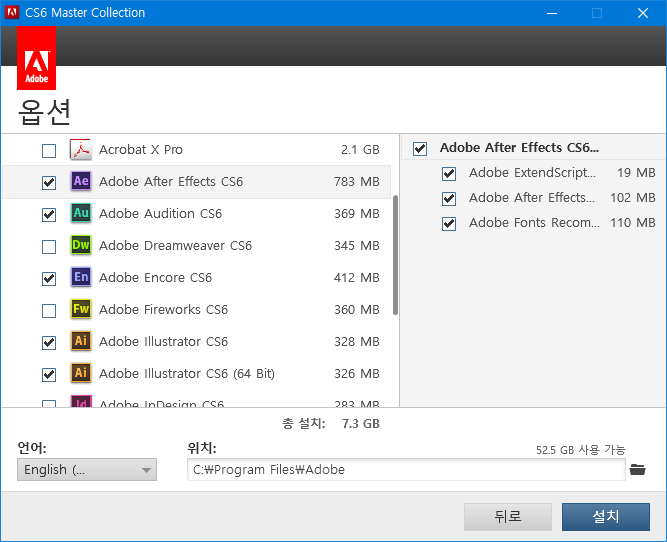Click the Dreamweaver Dw icon
The image size is (667, 542).
pos(81,245)
